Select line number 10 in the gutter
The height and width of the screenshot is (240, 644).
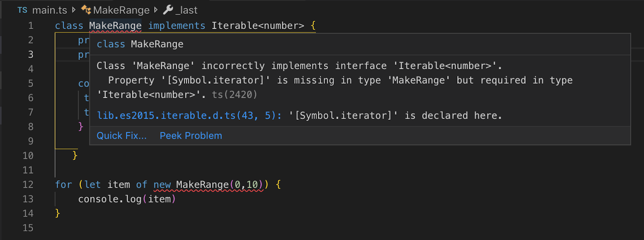(28, 156)
